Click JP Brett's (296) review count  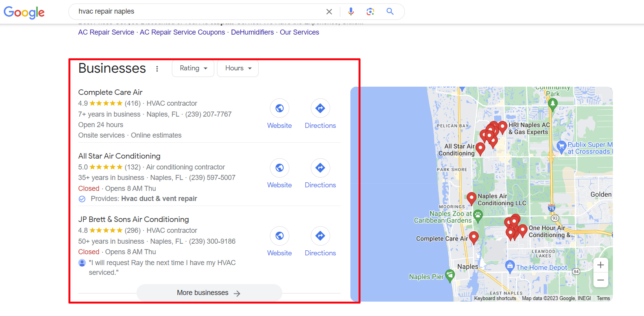click(x=133, y=230)
